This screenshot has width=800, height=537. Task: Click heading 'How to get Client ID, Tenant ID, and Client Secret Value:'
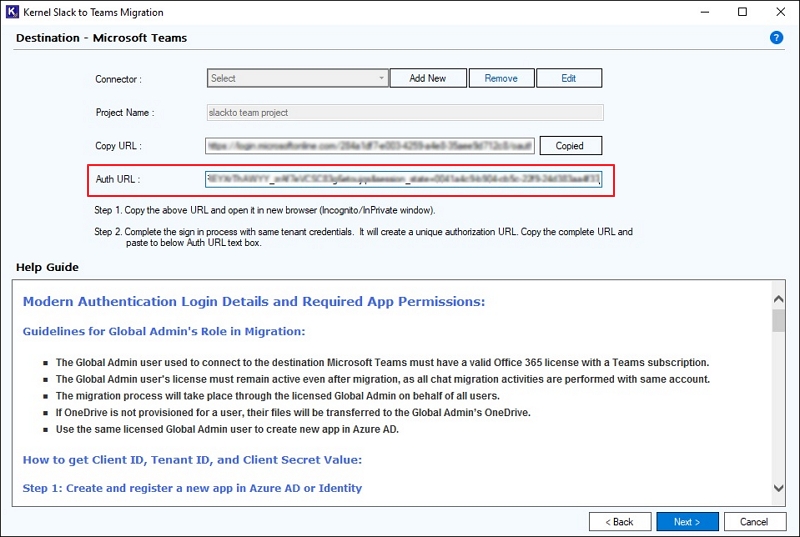click(192, 460)
